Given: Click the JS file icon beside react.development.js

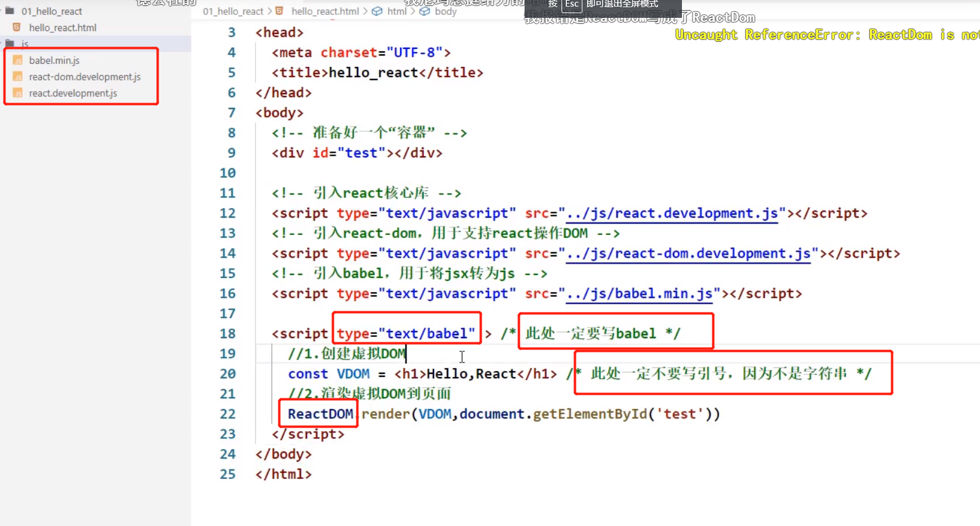Looking at the screenshot, I should (x=18, y=93).
